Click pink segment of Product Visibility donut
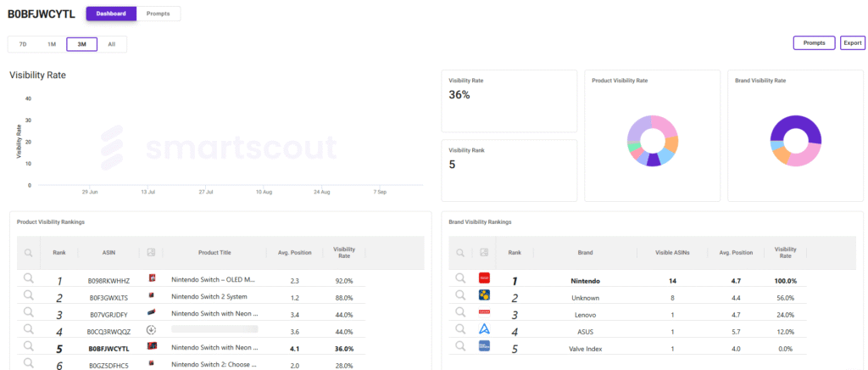The image size is (868, 370). pyautogui.click(x=665, y=126)
